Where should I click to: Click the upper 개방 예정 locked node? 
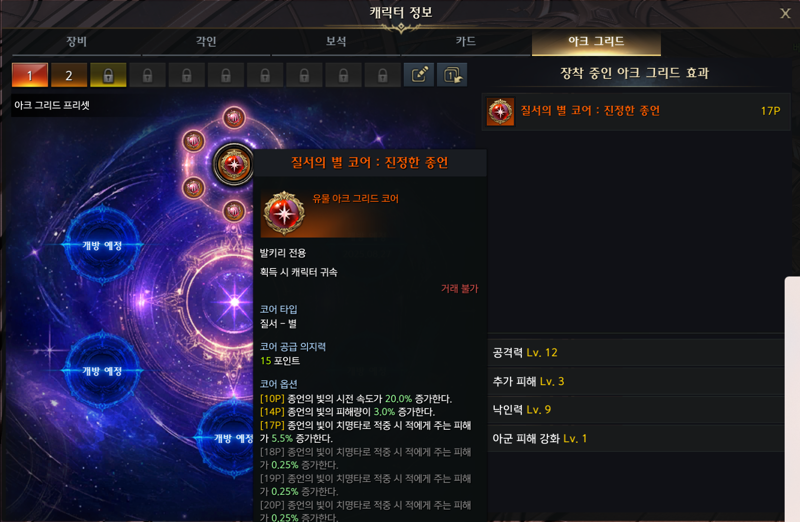tap(103, 245)
